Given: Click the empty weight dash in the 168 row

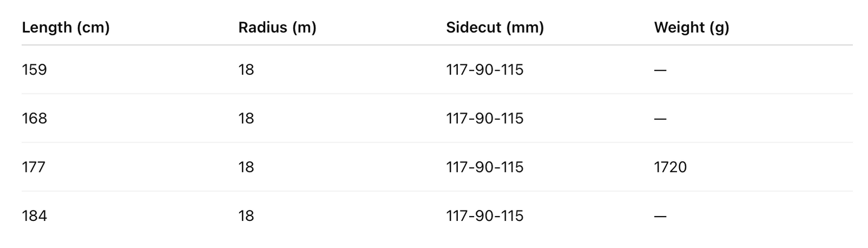Looking at the screenshot, I should [660, 119].
